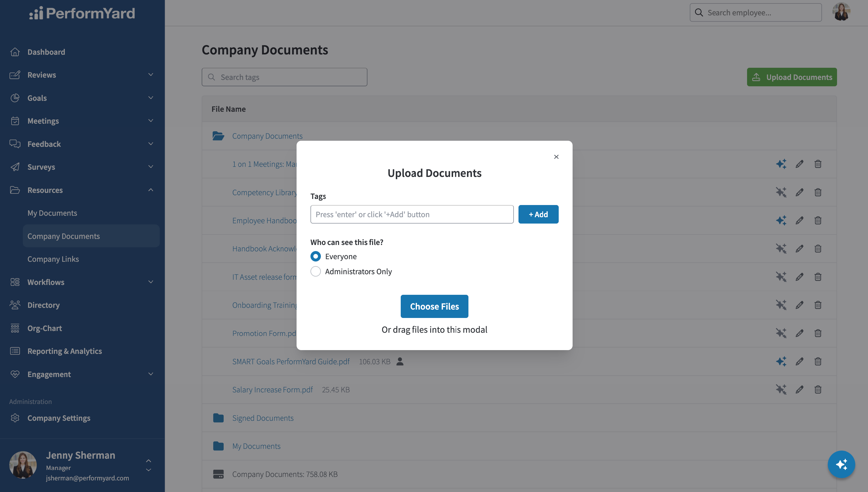The width and height of the screenshot is (868, 492).
Task: Click the Surveys paper plane icon
Action: tap(15, 167)
